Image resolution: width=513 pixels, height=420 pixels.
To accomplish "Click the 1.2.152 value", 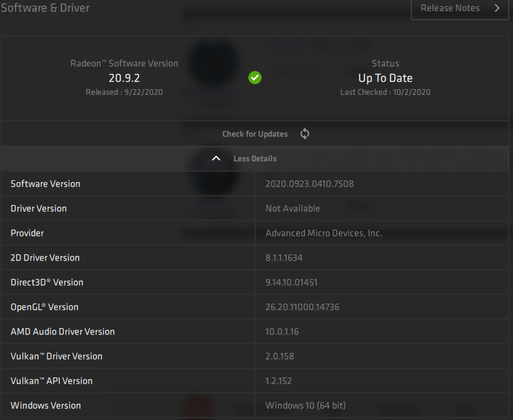I will click(278, 381).
